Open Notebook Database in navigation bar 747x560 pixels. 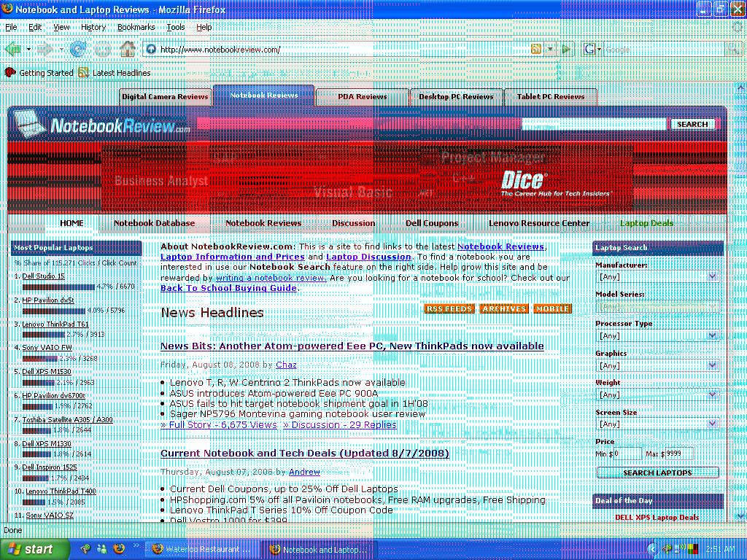[x=154, y=223]
